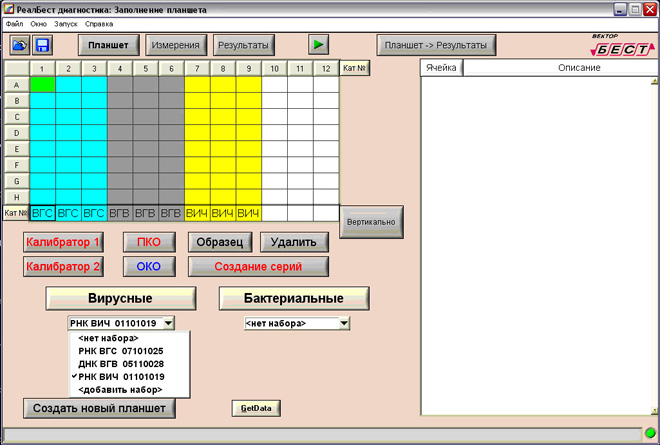660x445 pixels.
Task: Open the Справка menu
Action: point(99,24)
